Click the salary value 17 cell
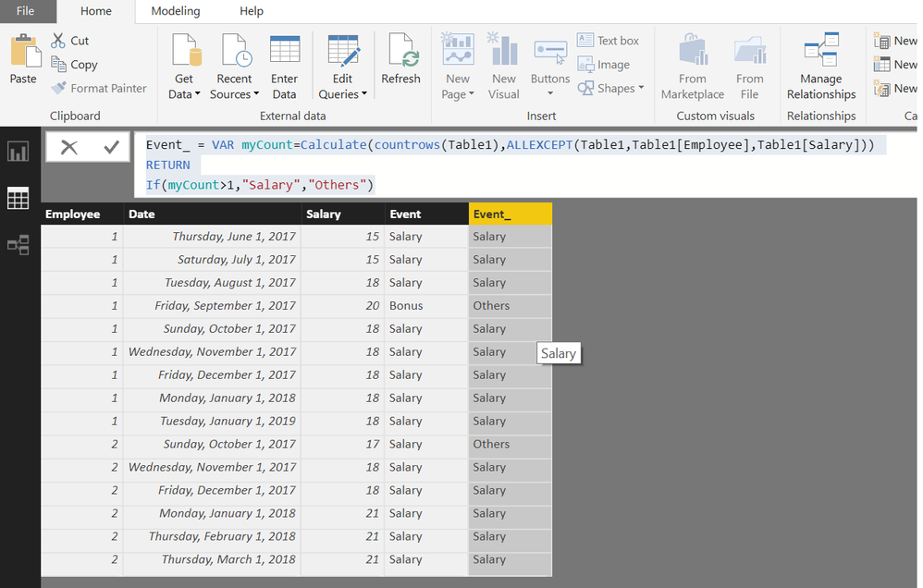The image size is (923, 588). (x=342, y=445)
